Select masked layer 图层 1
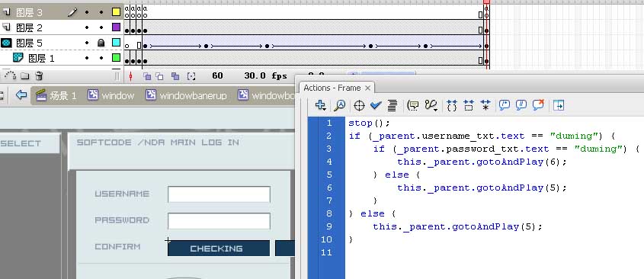 tap(41, 58)
